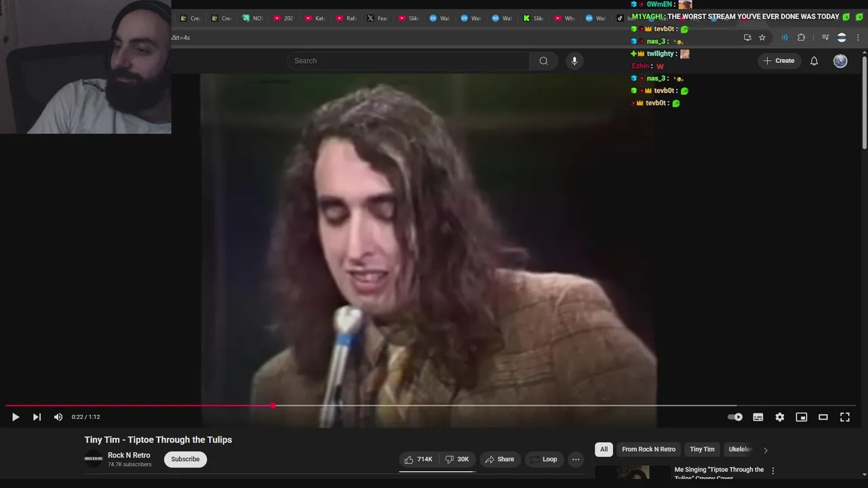
Task: Enable Loop for the video
Action: [544, 460]
